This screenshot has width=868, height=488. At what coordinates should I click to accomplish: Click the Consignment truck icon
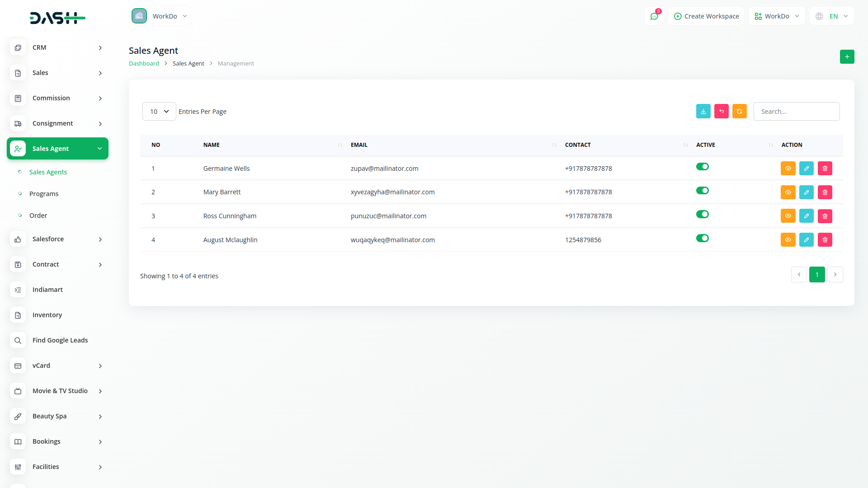click(18, 123)
